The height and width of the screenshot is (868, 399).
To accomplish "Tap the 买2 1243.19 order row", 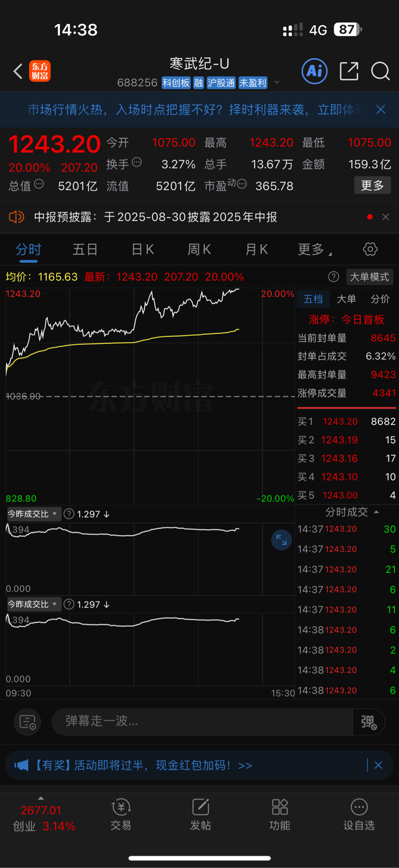I will pos(347,440).
